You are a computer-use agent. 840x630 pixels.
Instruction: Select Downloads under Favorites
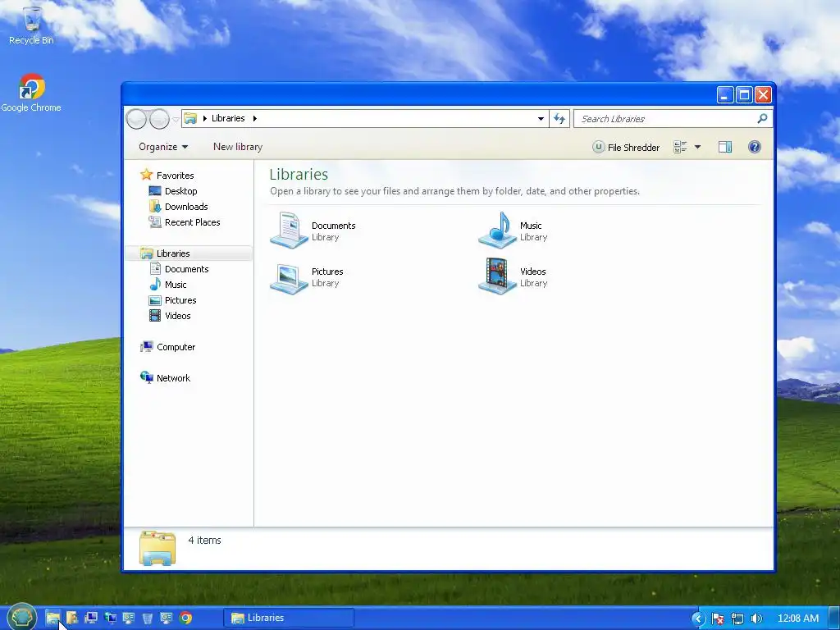pyautogui.click(x=186, y=206)
